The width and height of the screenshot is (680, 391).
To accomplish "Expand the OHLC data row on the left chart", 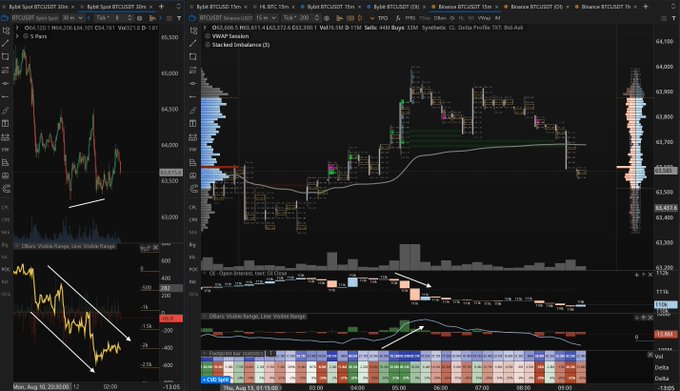I will 17,27.
